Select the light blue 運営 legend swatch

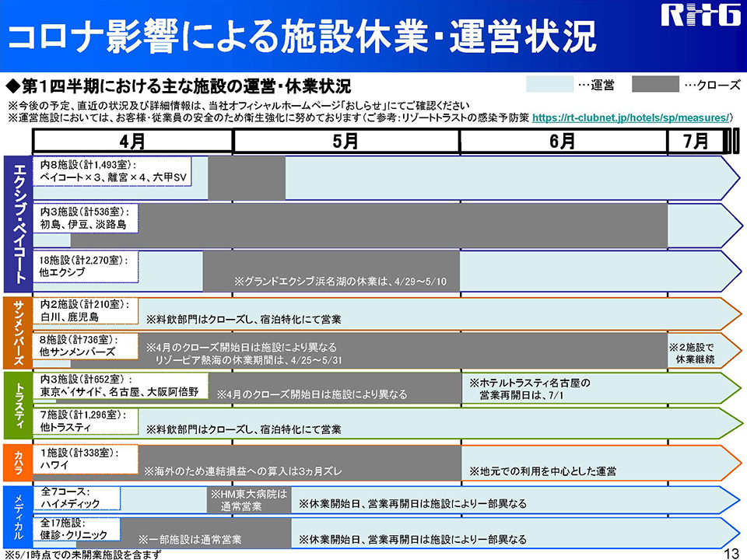pos(550,84)
